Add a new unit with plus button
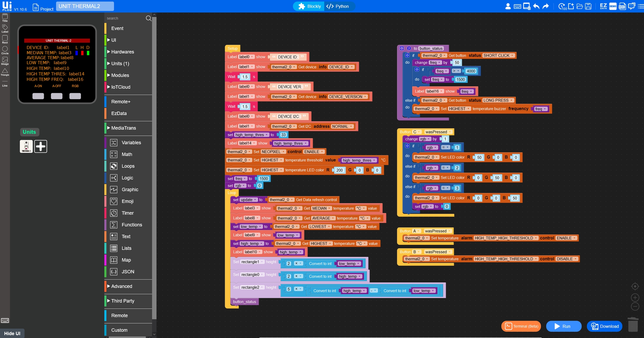The width and height of the screenshot is (644, 338). [x=41, y=146]
